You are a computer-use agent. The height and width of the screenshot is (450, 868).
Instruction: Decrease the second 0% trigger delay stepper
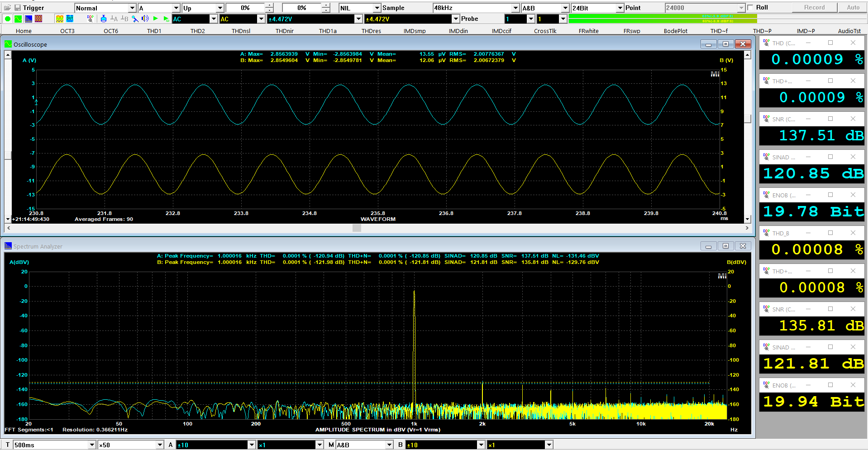pos(326,10)
